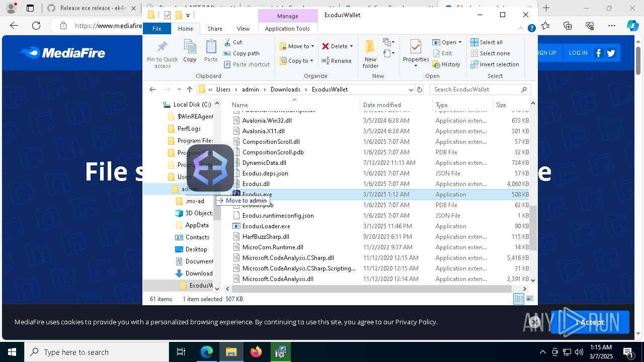This screenshot has height=362, width=644.
Task: Open the File tab
Action: 157,29
